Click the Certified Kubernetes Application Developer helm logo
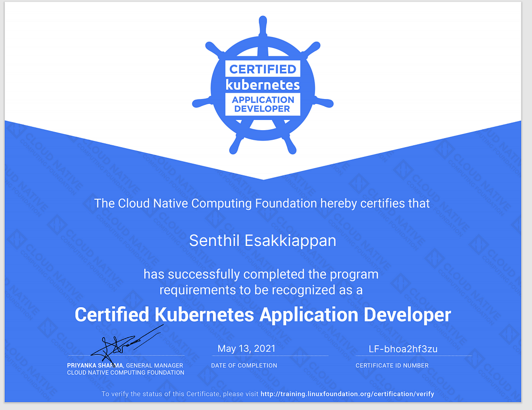Viewport: 532px width, 410px height. point(263,85)
